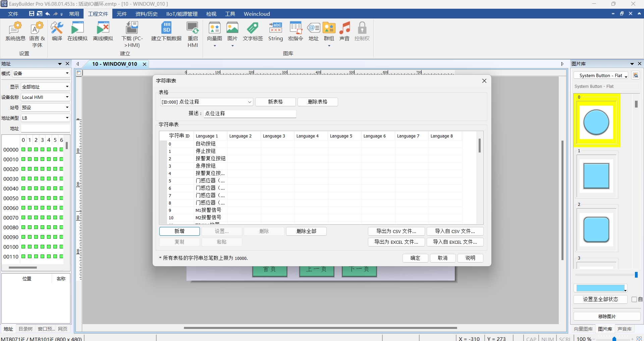Click the 建立下载数据 SD icon

[x=166, y=32]
